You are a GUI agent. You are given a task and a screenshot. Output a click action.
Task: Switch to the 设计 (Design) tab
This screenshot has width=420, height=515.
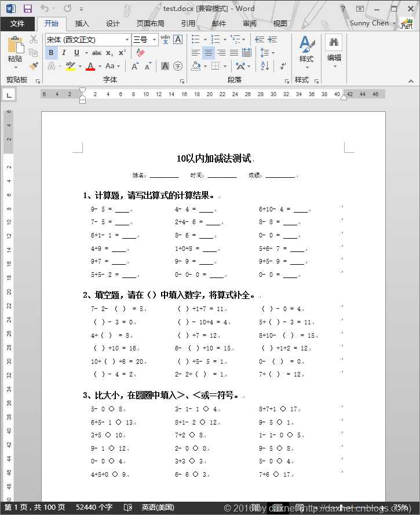click(112, 24)
